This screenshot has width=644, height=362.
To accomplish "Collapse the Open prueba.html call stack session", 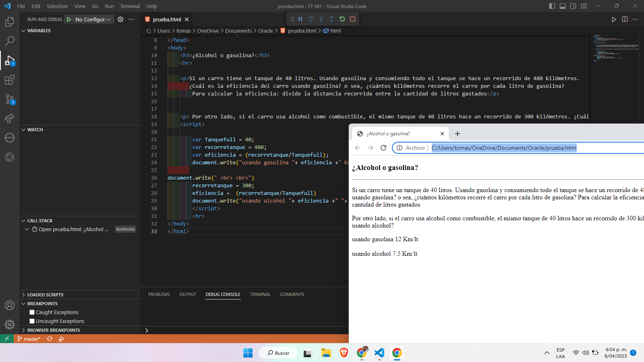I will 27,230.
